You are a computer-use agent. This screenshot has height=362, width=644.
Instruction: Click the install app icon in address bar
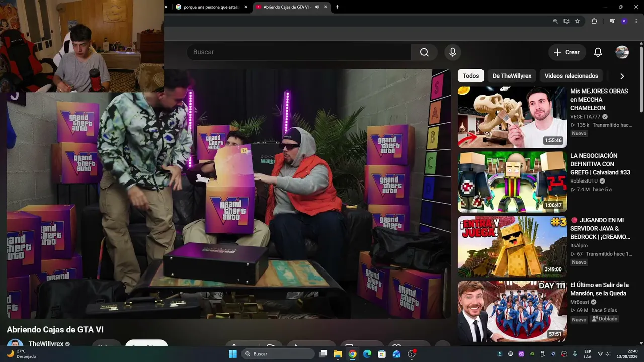(566, 21)
